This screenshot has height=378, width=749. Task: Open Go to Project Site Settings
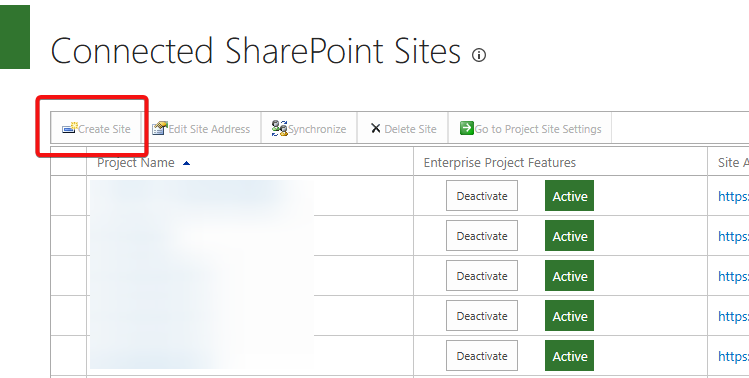point(530,129)
